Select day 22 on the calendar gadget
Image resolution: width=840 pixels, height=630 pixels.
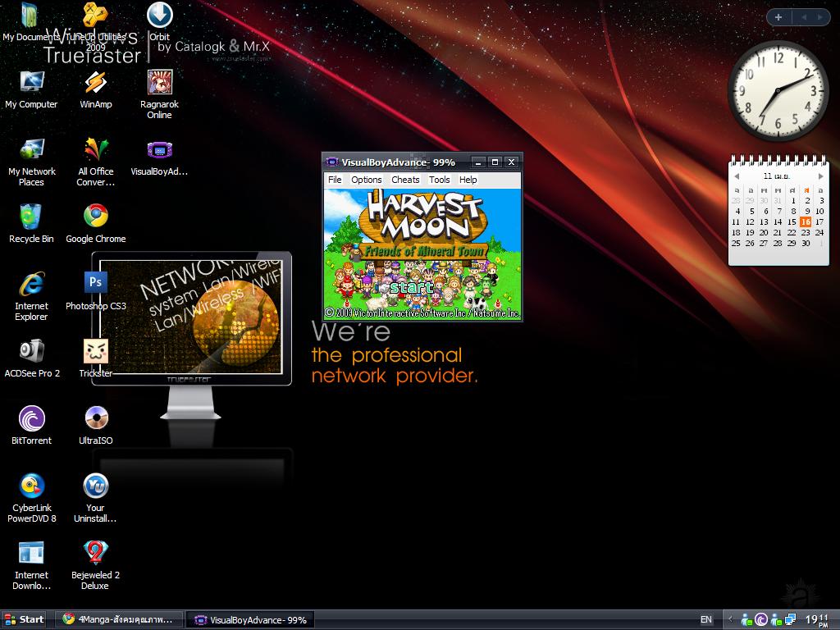792,232
